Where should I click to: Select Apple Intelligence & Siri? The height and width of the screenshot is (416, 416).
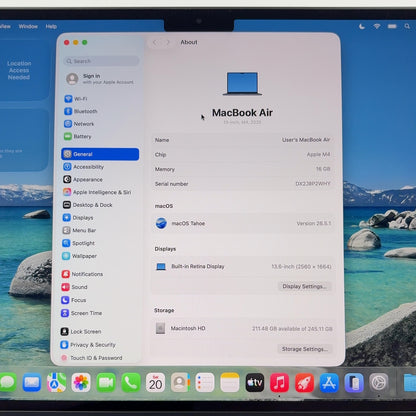tap(97, 192)
